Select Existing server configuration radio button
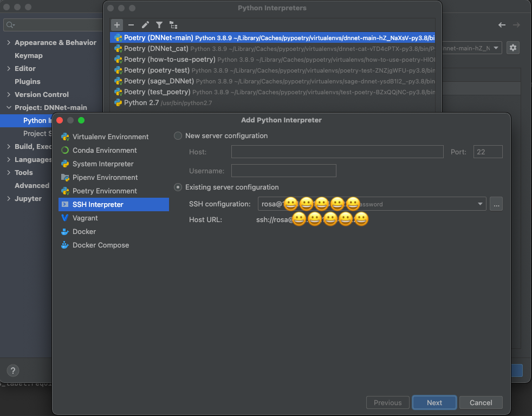Screen dimensions: 532x416 [x=178, y=187]
